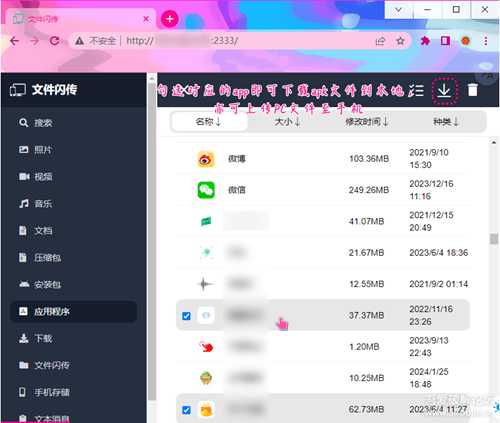Click the trash delete icon

[x=473, y=90]
